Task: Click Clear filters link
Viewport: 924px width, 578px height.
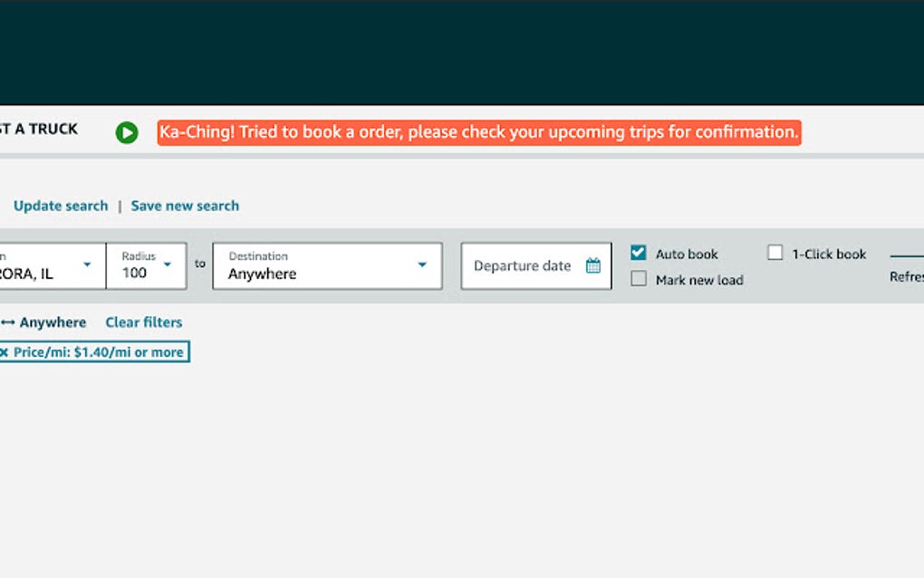Action: coord(144,323)
